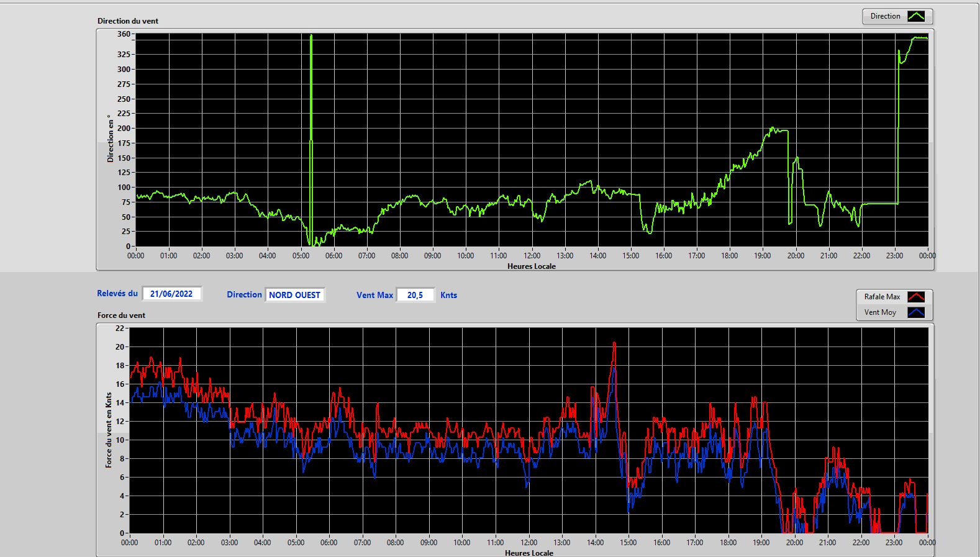Click the Heures Locale label under direction chart
The image size is (980, 557).
pyautogui.click(x=532, y=266)
